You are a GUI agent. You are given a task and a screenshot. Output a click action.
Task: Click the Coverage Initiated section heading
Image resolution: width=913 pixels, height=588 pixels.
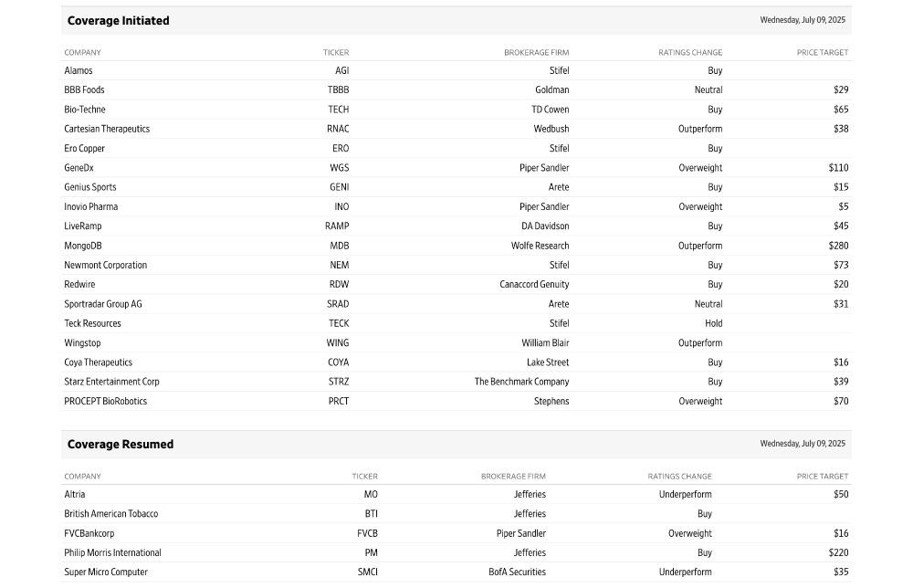tap(118, 20)
